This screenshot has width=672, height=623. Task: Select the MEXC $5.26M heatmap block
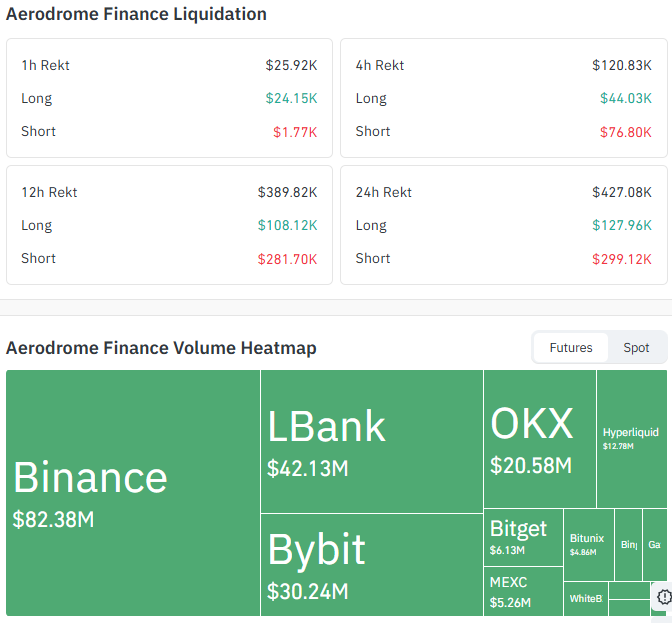[523, 591]
